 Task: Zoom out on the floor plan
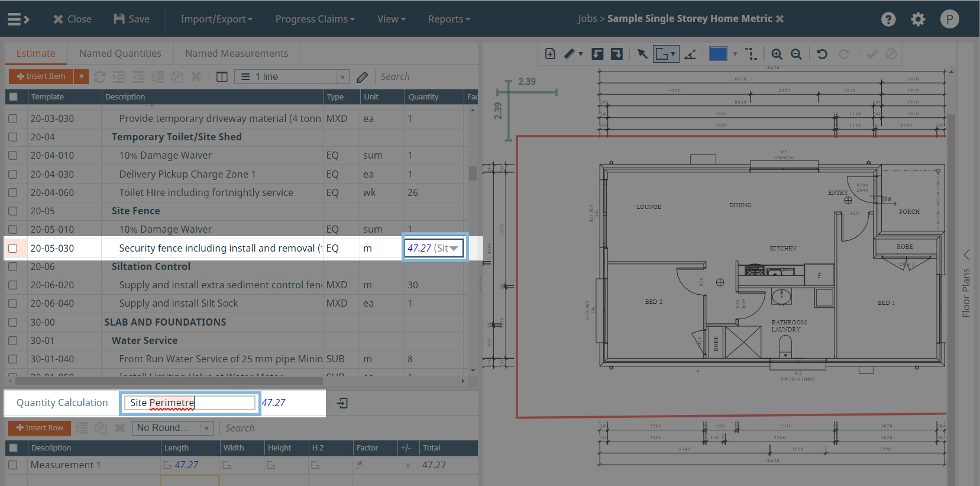796,54
